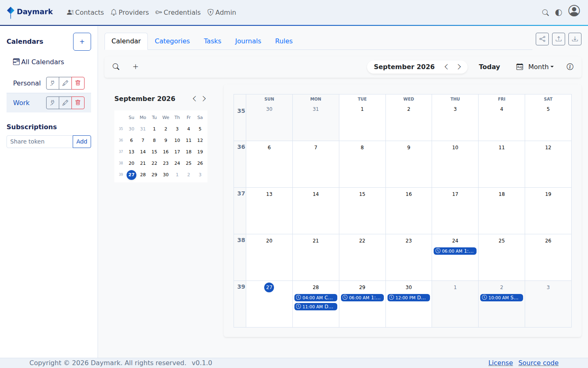Click Add for subscription share token
This screenshot has height=368, width=588.
(x=82, y=141)
